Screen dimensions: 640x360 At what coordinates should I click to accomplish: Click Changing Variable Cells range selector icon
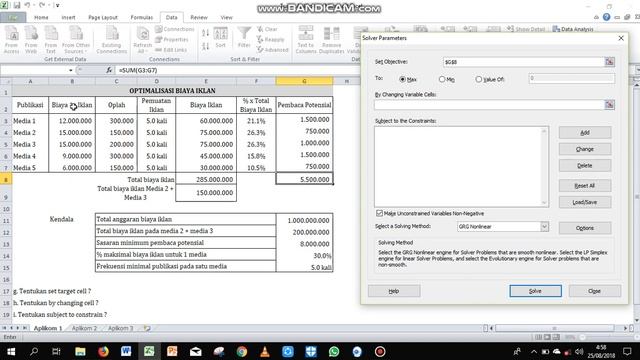(609, 105)
